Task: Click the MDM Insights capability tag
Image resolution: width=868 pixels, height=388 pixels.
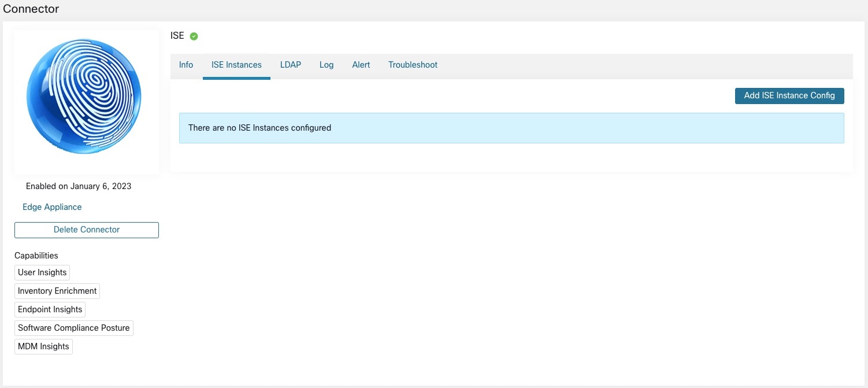Action: click(x=43, y=346)
